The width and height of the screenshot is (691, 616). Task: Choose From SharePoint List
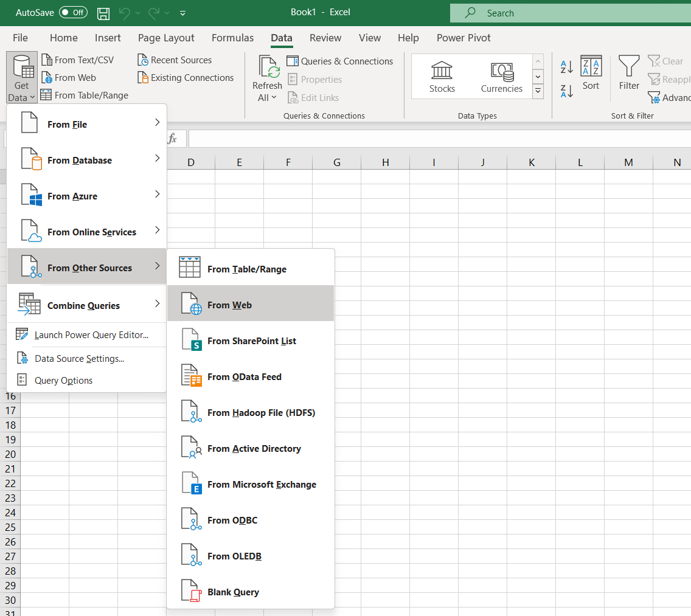point(251,341)
